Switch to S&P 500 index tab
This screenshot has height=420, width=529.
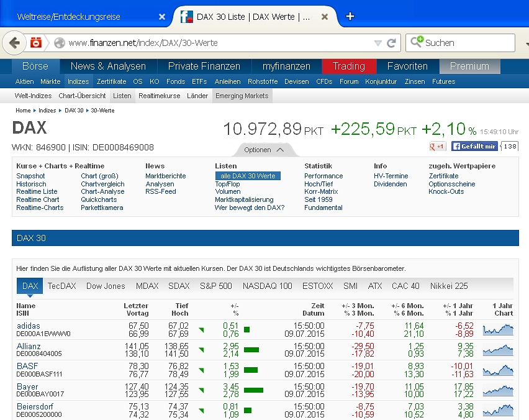(x=216, y=286)
